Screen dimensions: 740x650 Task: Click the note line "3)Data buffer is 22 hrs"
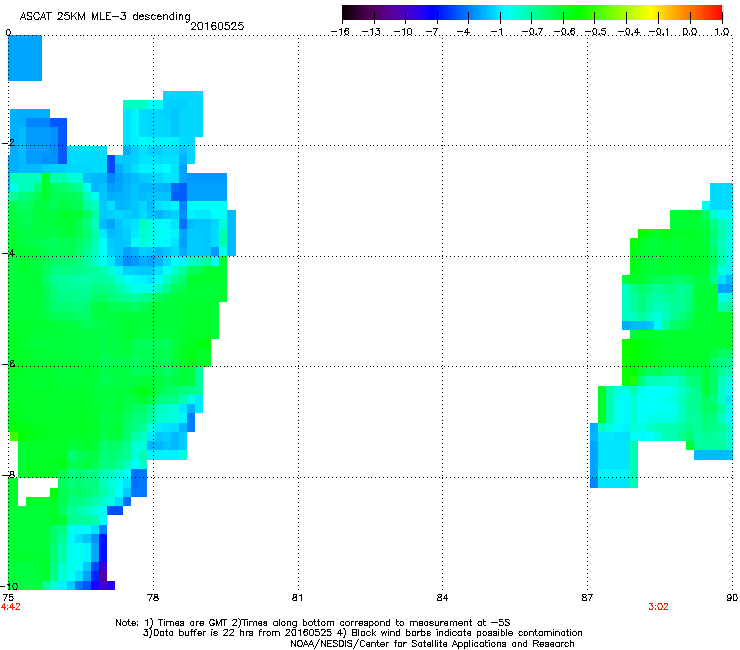(x=362, y=633)
